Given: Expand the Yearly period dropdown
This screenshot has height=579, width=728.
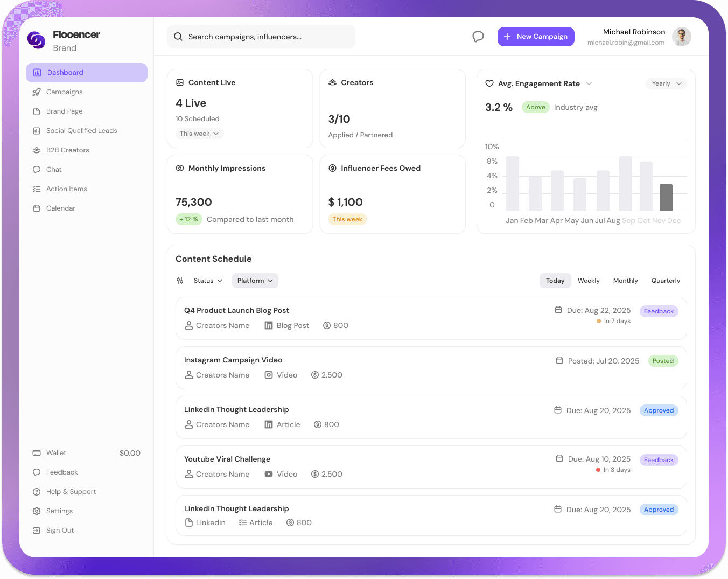Looking at the screenshot, I should (666, 83).
